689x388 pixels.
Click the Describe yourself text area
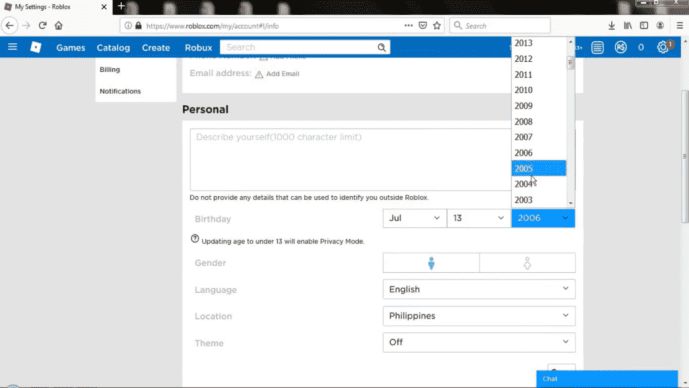[351, 160]
